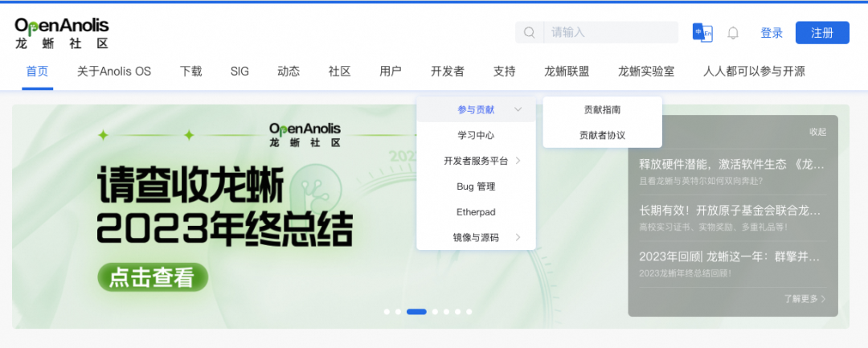Go to sixth carousel slide dot
868x348 pixels.
(x=458, y=312)
